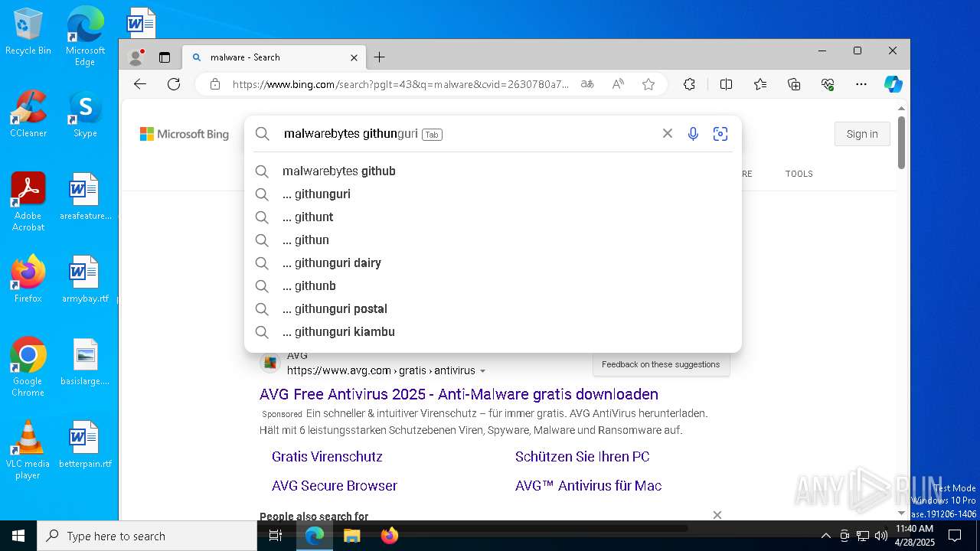Choose suggestion ... githunguri
This screenshot has height=551, width=980.
point(493,194)
